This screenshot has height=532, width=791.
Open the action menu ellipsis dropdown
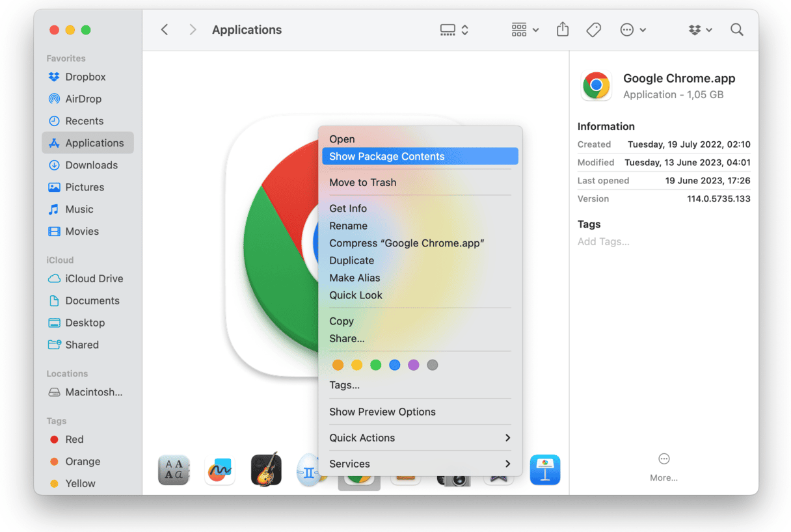tap(632, 30)
